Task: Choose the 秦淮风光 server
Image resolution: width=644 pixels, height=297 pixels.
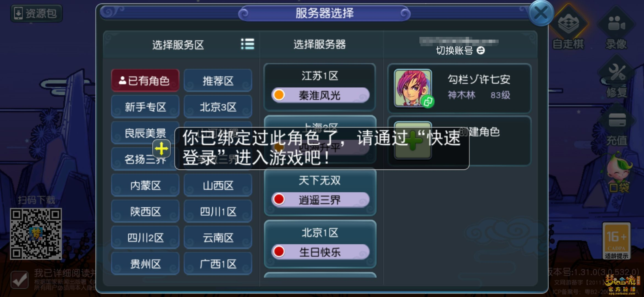Action: [320, 95]
